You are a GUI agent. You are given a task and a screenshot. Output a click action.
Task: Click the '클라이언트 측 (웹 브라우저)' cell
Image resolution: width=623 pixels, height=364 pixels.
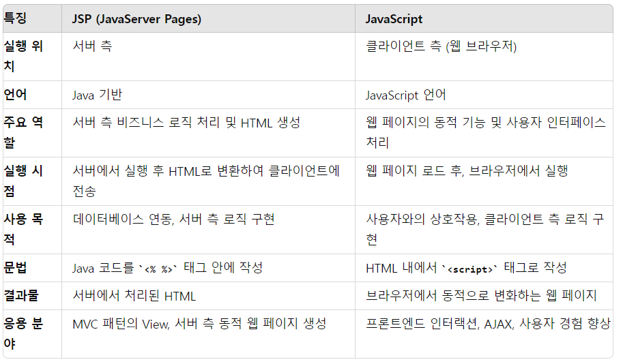[x=484, y=57]
